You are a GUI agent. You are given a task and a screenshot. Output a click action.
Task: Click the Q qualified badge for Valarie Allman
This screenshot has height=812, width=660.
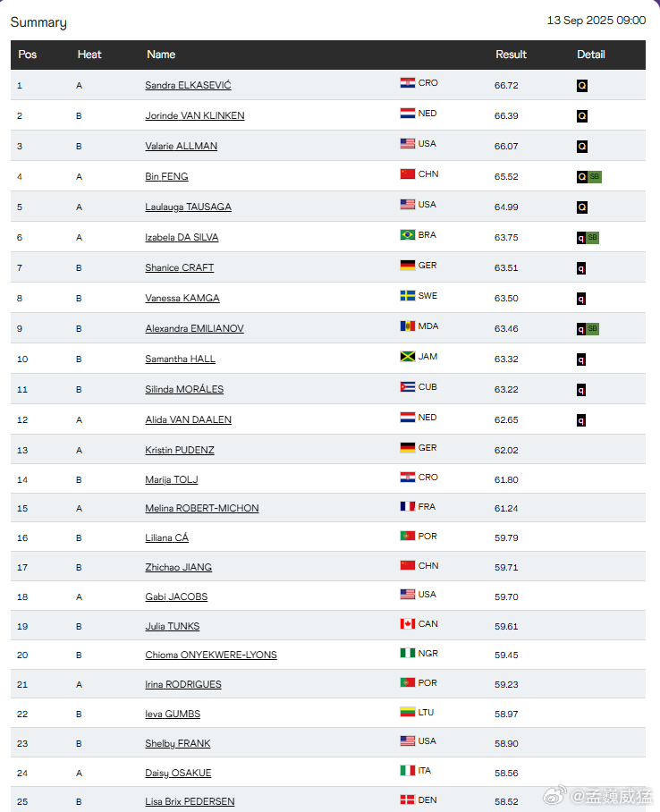pos(582,147)
